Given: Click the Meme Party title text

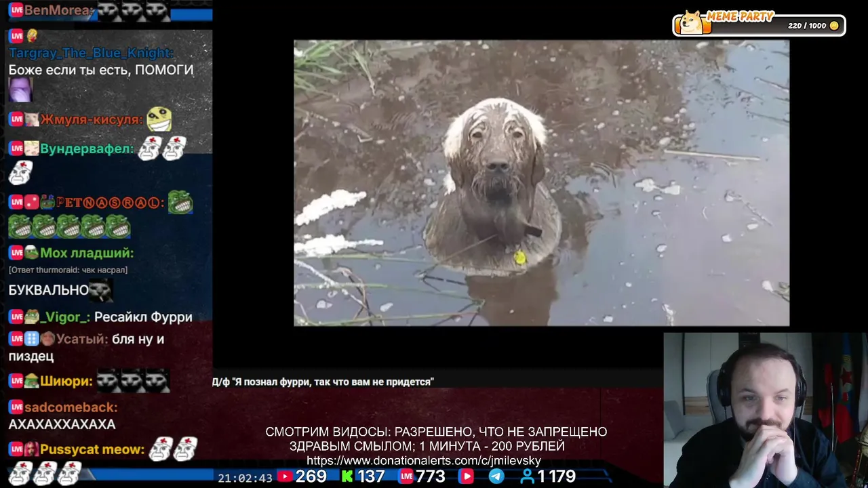Looking at the screenshot, I should click(741, 17).
